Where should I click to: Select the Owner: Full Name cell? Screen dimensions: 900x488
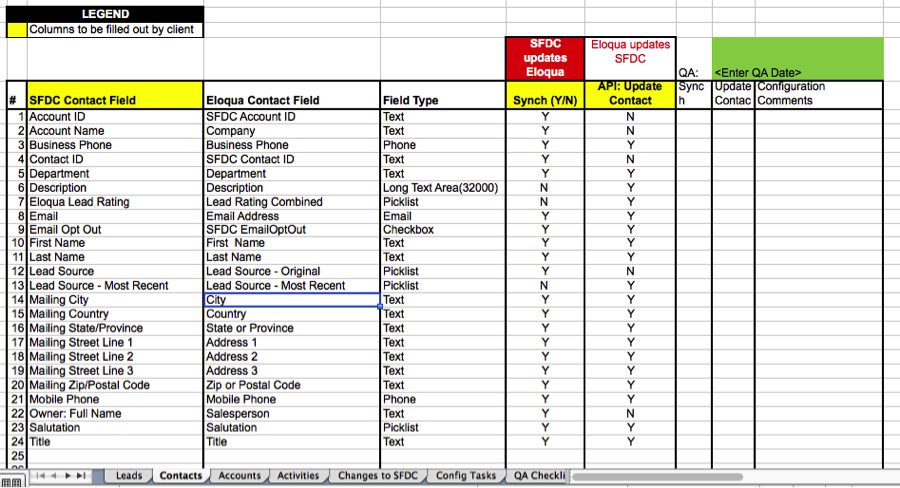pyautogui.click(x=115, y=413)
